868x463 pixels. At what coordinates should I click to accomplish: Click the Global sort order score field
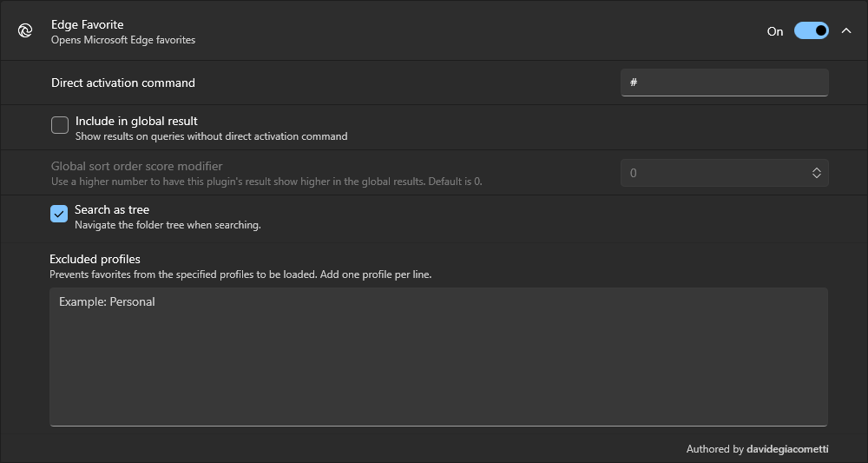click(x=724, y=173)
